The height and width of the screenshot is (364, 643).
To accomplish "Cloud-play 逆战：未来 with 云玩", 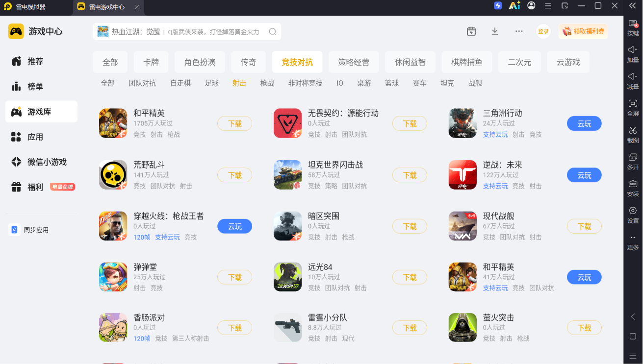I will pyautogui.click(x=584, y=175).
